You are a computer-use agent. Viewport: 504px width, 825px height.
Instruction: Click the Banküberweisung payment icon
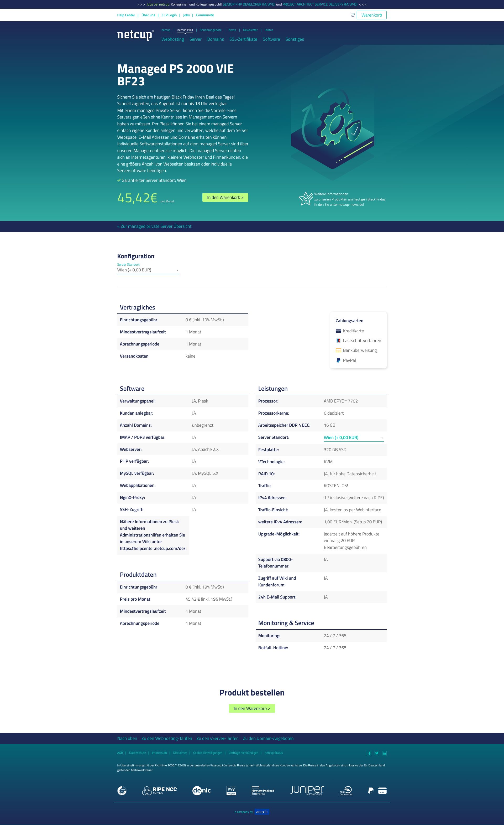click(x=338, y=350)
